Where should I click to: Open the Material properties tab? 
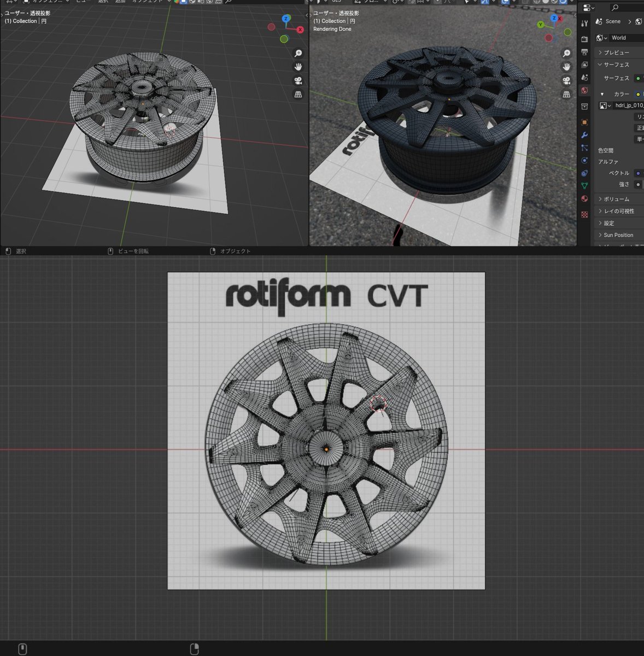click(x=584, y=199)
